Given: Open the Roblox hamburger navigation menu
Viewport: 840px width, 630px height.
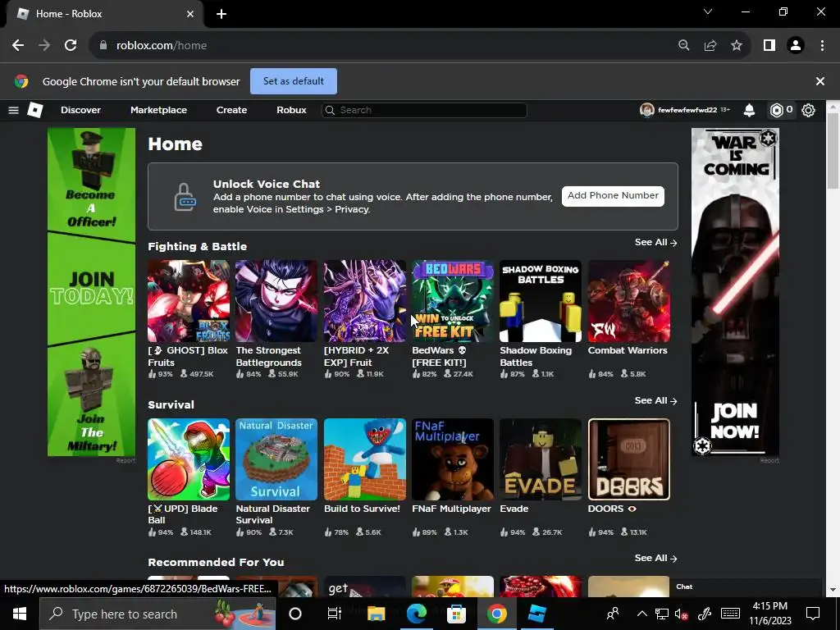Looking at the screenshot, I should point(13,111).
